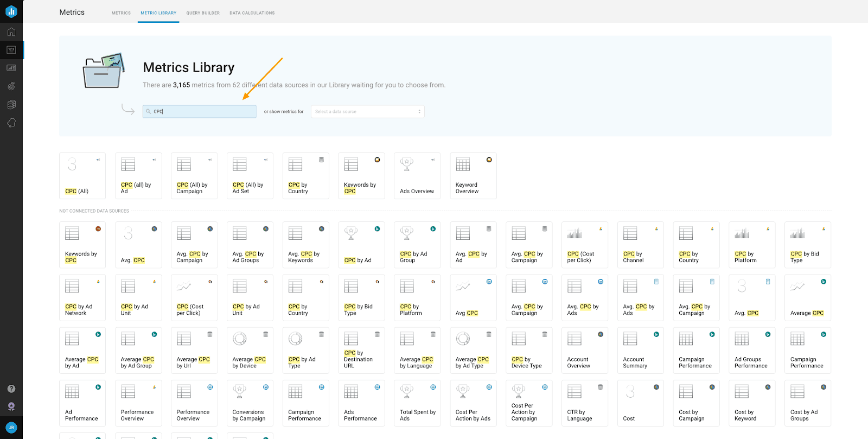This screenshot has height=439, width=868.
Task: Select the CPC by Destination URL card
Action: [361, 351]
